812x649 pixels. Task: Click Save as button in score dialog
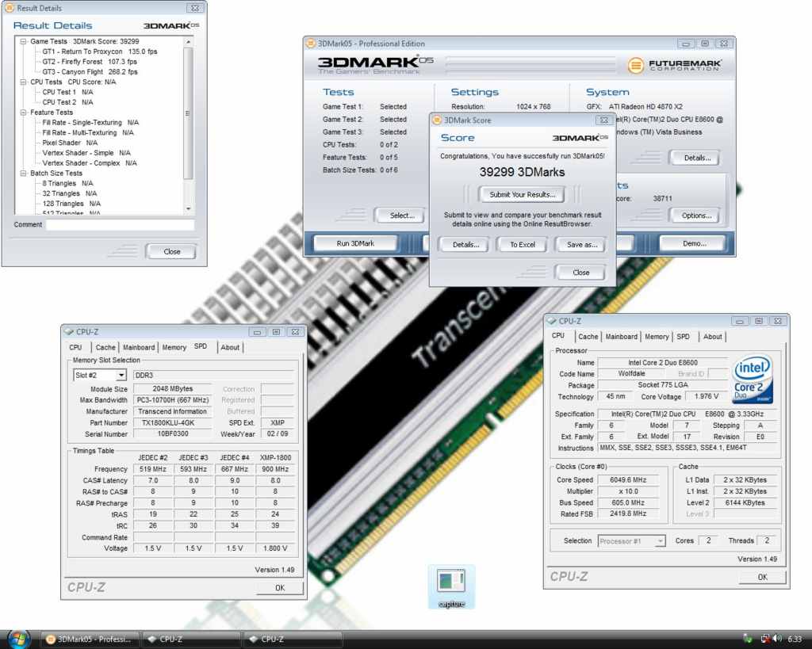click(581, 244)
